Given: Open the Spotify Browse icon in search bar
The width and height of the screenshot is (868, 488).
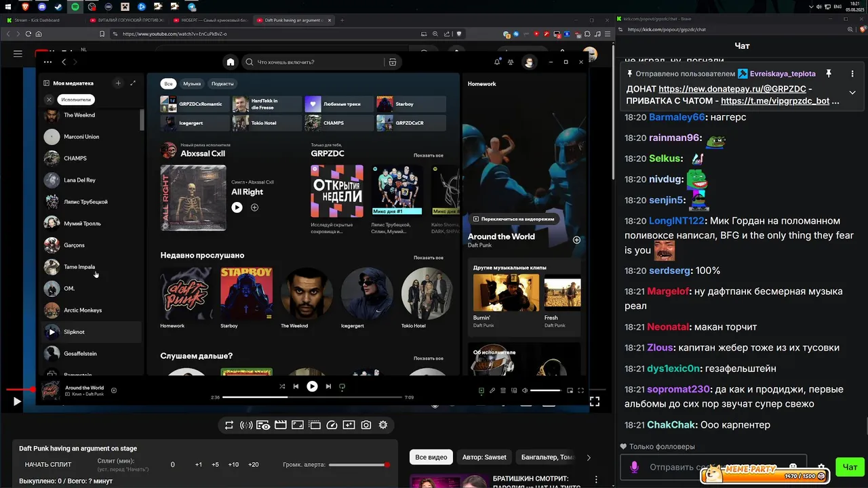Looking at the screenshot, I should pos(392,62).
